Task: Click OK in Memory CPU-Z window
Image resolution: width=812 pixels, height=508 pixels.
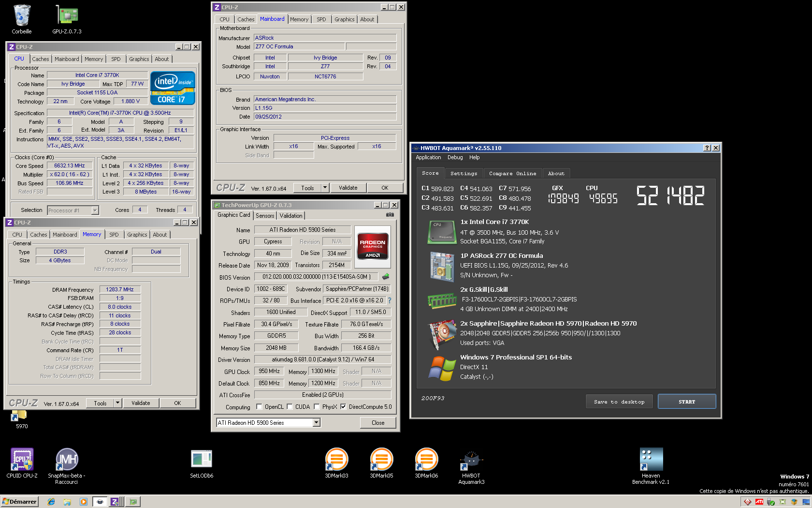Action: click(177, 403)
